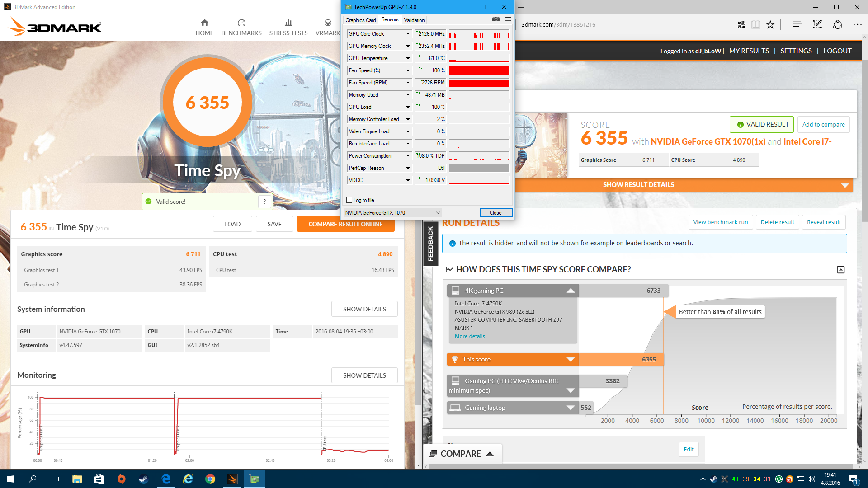Open Fan Speed (%) sensor dropdown
Image resolution: width=868 pixels, height=488 pixels.
[x=408, y=70]
